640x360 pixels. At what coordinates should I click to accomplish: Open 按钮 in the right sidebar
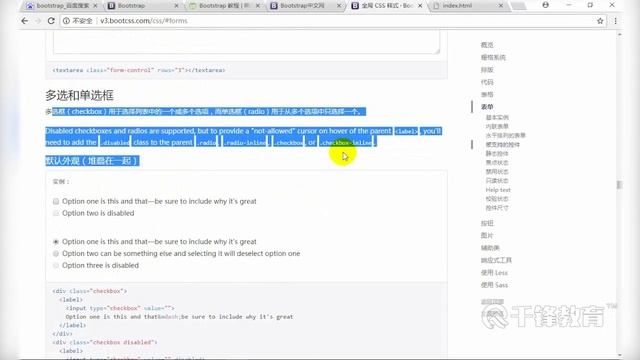[x=487, y=223]
